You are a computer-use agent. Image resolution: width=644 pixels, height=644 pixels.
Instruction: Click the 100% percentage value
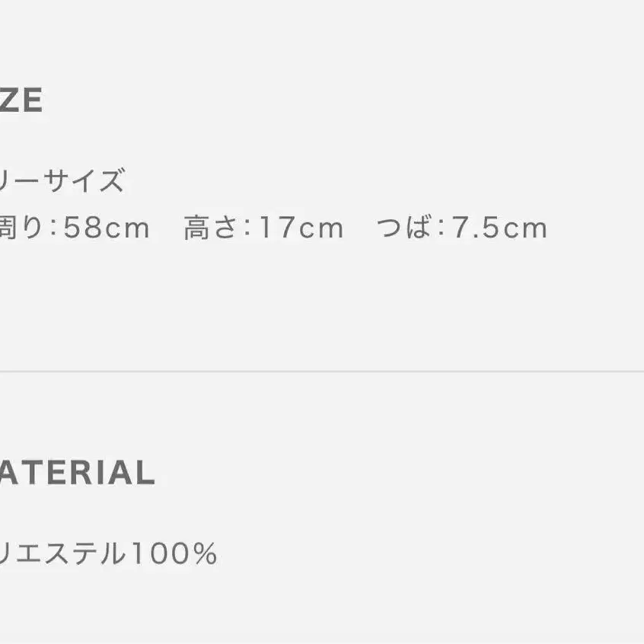[174, 554]
